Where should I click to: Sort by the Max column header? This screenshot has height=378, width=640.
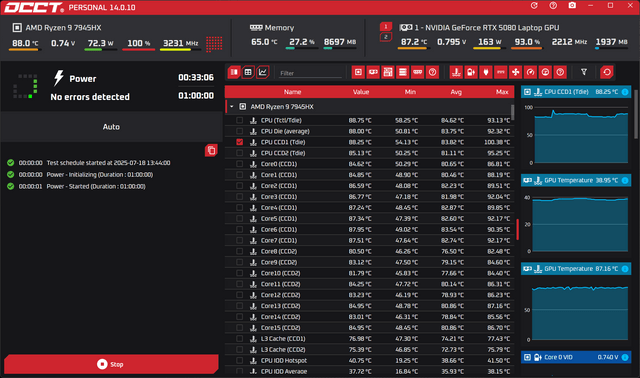502,92
